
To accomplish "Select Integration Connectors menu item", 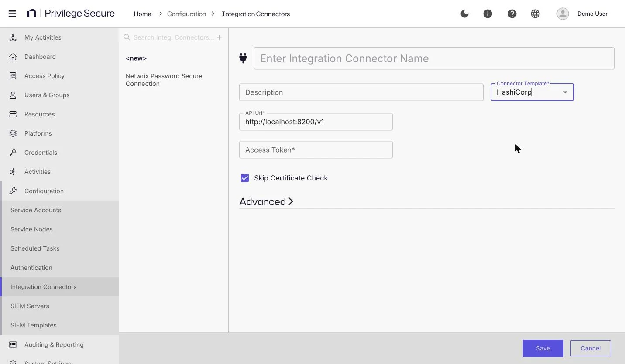I will (x=59, y=287).
